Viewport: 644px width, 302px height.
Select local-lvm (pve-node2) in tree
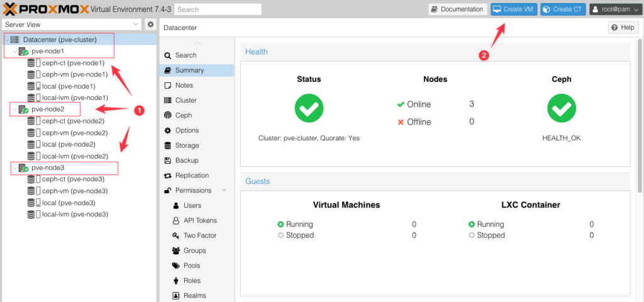[75, 157]
